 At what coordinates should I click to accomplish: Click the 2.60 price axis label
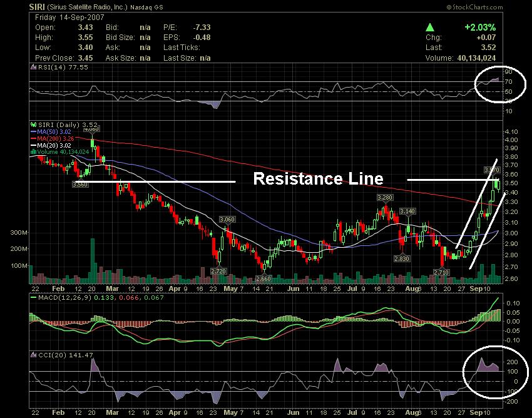[511, 279]
